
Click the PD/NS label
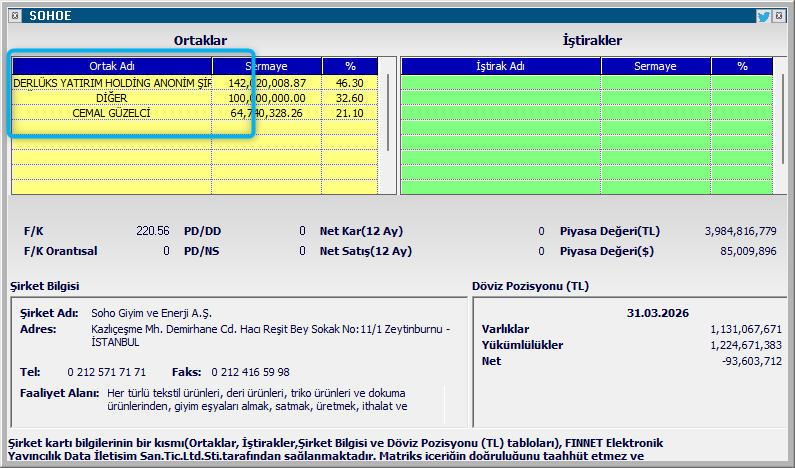201,251
